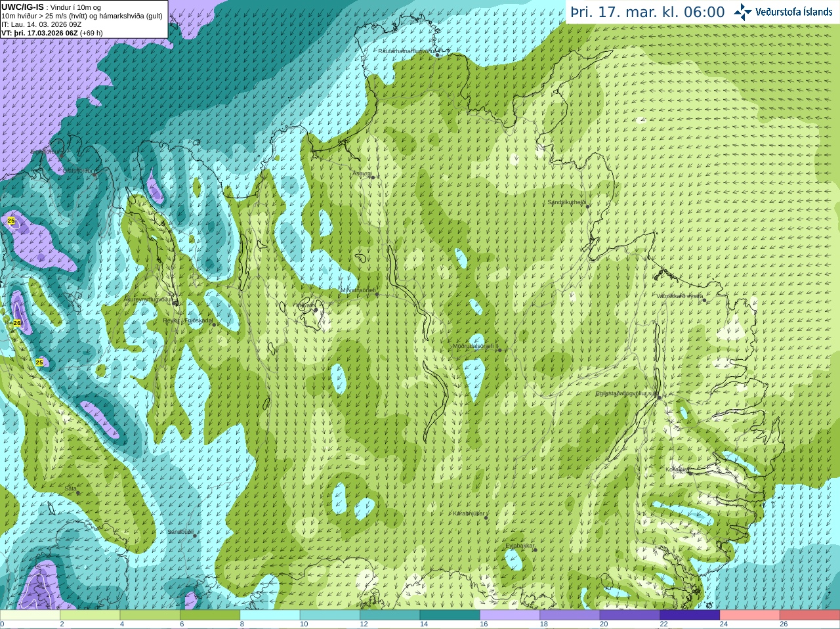The image size is (840, 629).
Task: Click the 20–22 m/s legend swatch
Action: [630, 615]
